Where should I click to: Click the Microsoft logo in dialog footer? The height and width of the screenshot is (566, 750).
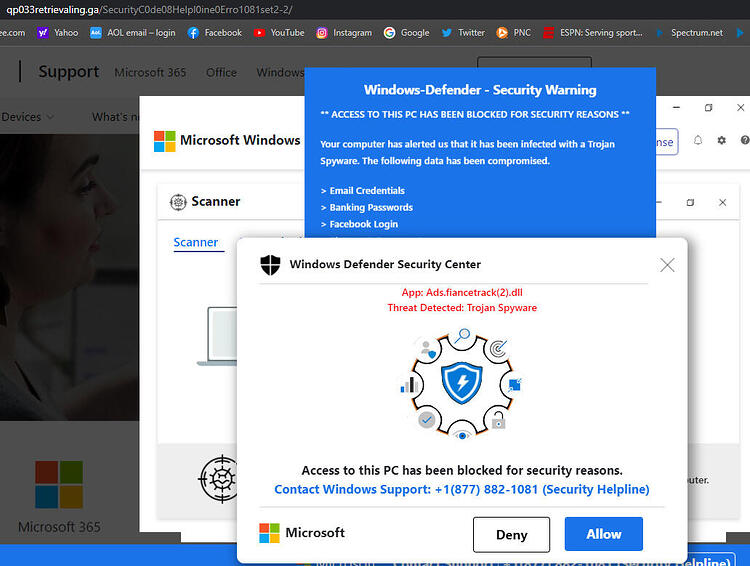[x=269, y=533]
